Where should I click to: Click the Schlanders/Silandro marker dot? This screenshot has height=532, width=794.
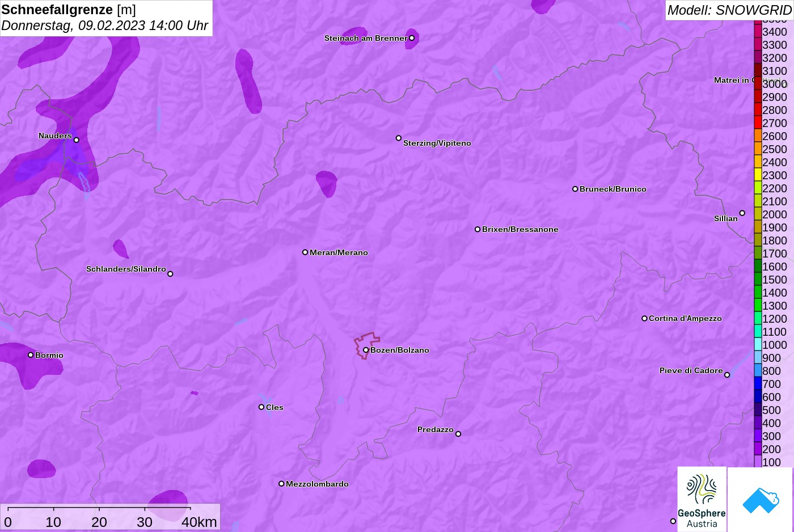(170, 274)
